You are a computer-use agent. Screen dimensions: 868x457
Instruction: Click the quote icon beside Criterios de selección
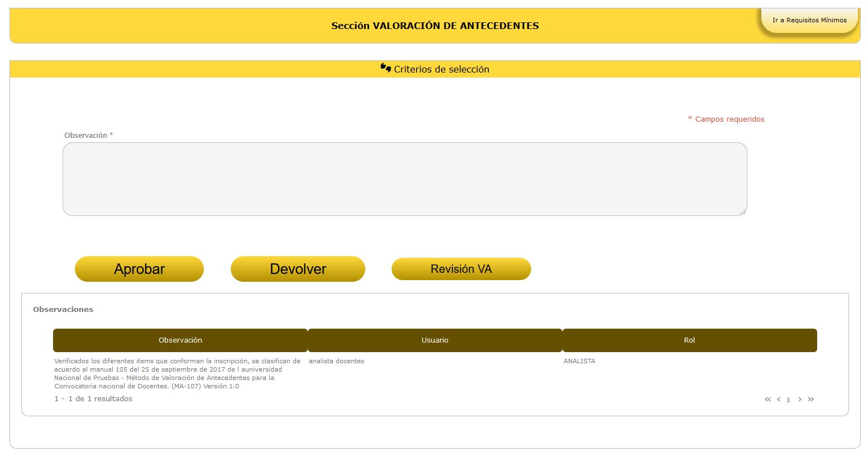tap(385, 68)
